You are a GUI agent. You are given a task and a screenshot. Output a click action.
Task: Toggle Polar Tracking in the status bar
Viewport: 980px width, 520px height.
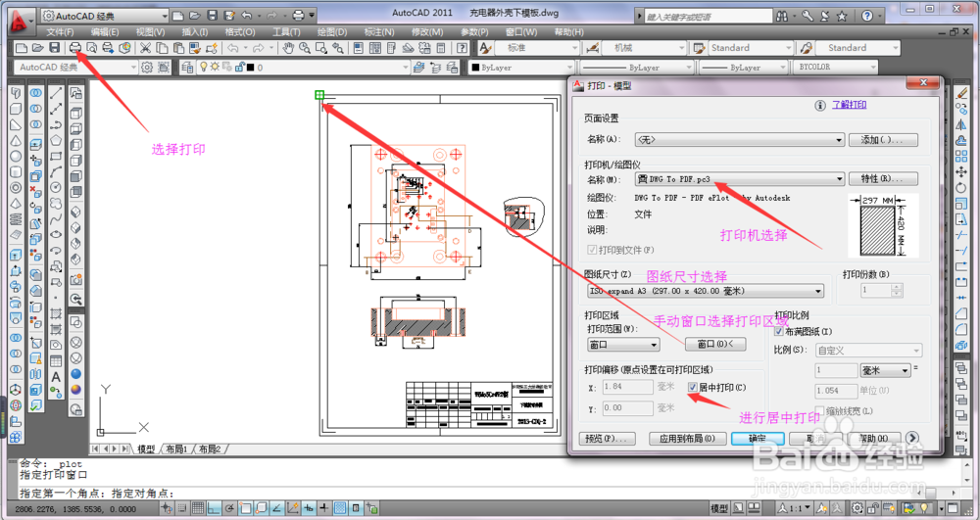(x=229, y=508)
